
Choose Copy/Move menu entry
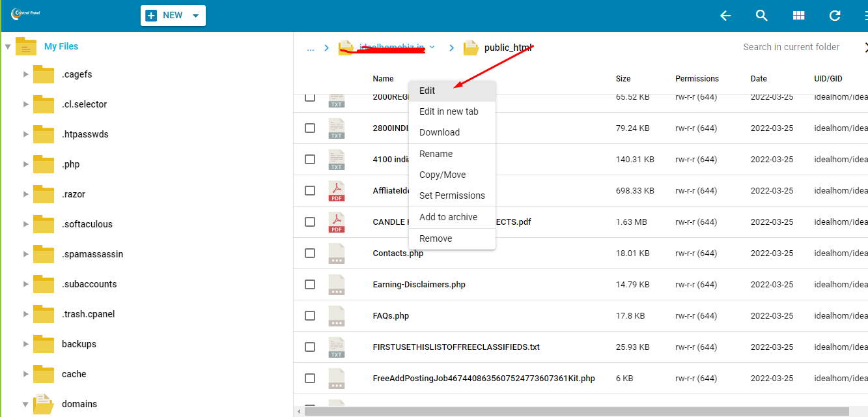point(452,175)
